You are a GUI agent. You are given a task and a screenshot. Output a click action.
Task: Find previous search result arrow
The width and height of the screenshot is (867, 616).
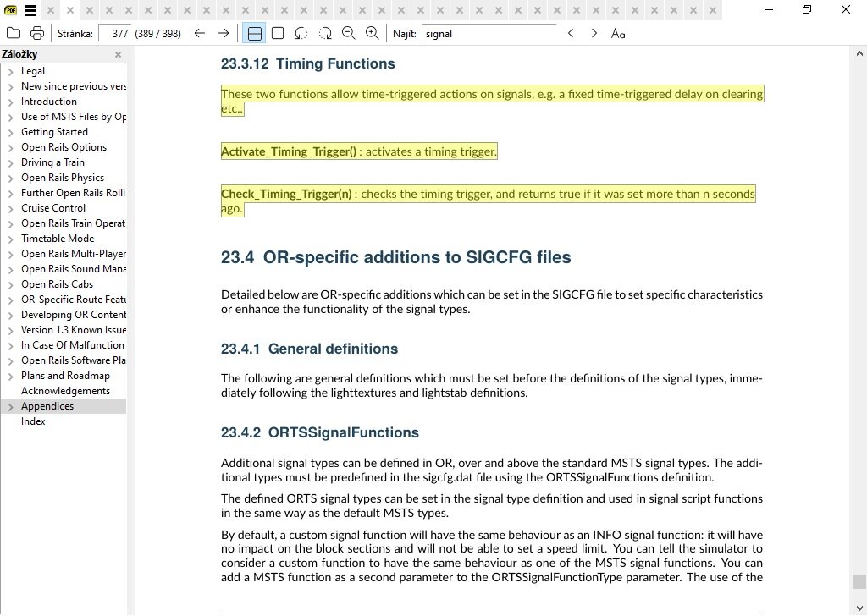click(571, 34)
